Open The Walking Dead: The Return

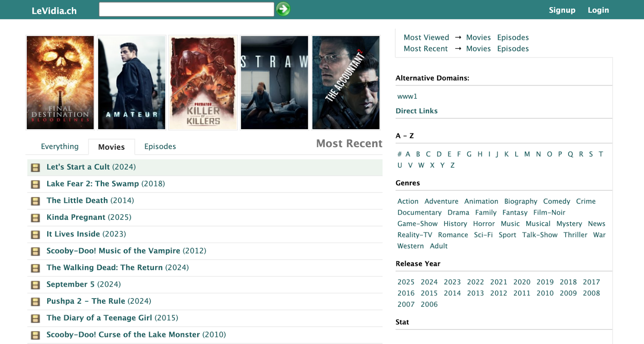(118, 268)
